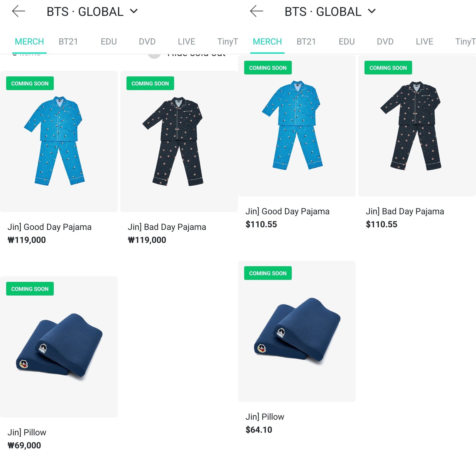Tap the back arrow on right screen
The width and height of the screenshot is (476, 460).
point(257,11)
